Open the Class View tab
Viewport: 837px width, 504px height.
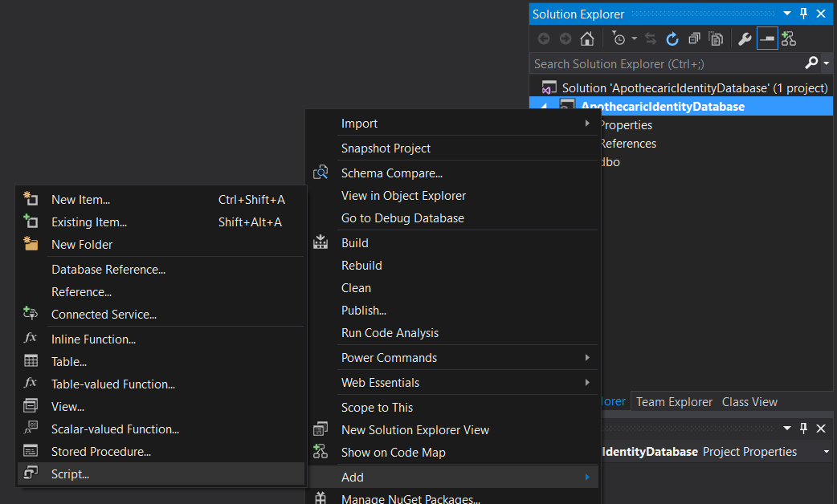point(749,402)
